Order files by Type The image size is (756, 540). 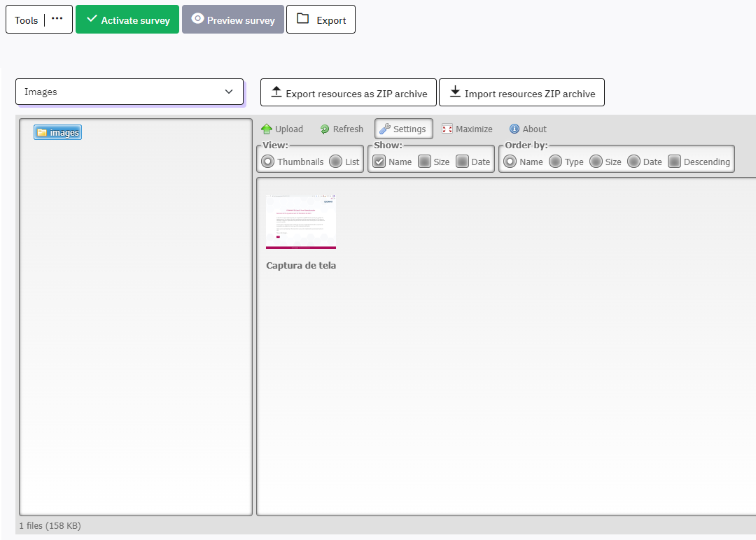(x=555, y=162)
